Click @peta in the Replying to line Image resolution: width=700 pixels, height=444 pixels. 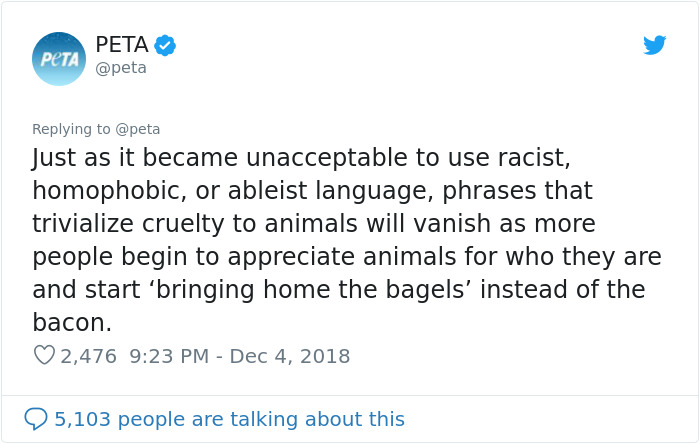tap(138, 129)
